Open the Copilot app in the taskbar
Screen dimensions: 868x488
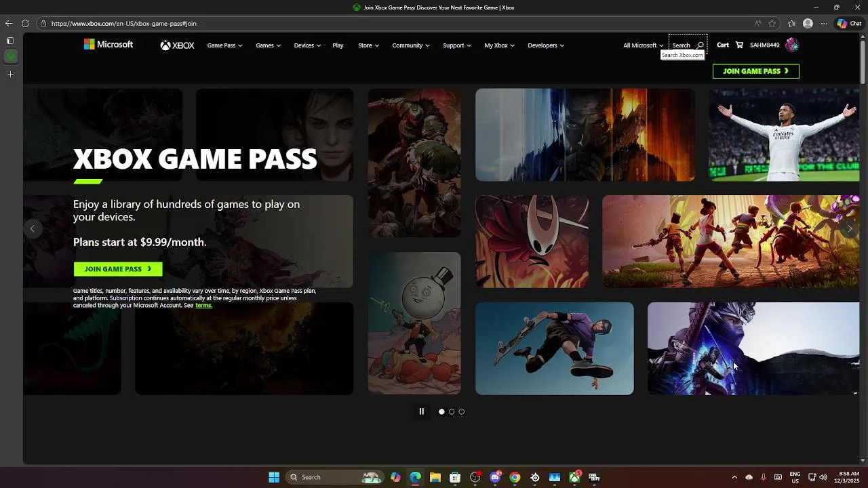click(395, 477)
